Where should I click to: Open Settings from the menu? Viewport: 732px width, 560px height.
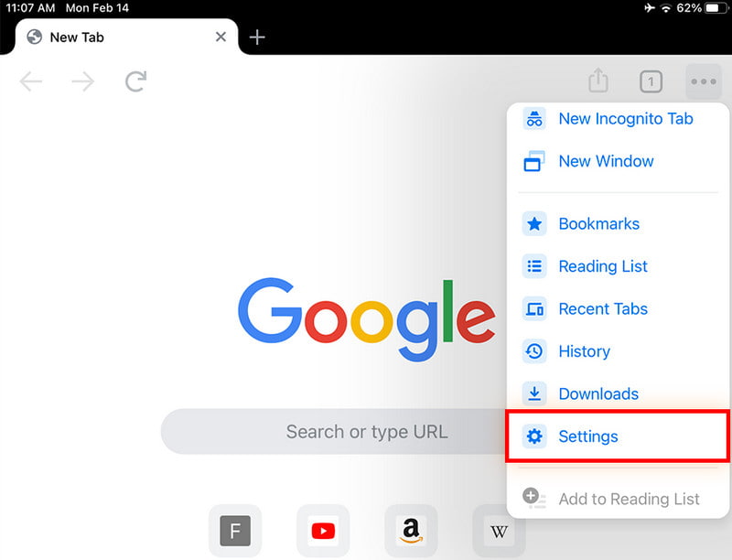click(x=618, y=436)
